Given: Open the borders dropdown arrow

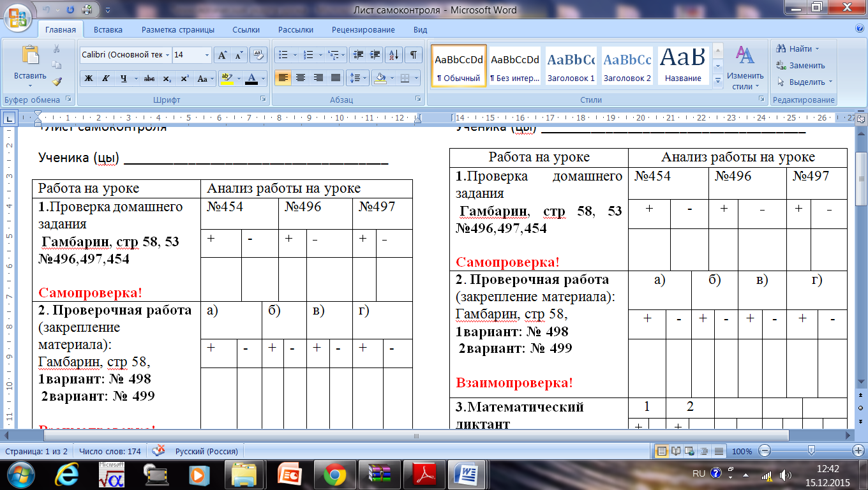Looking at the screenshot, I should pyautogui.click(x=416, y=78).
